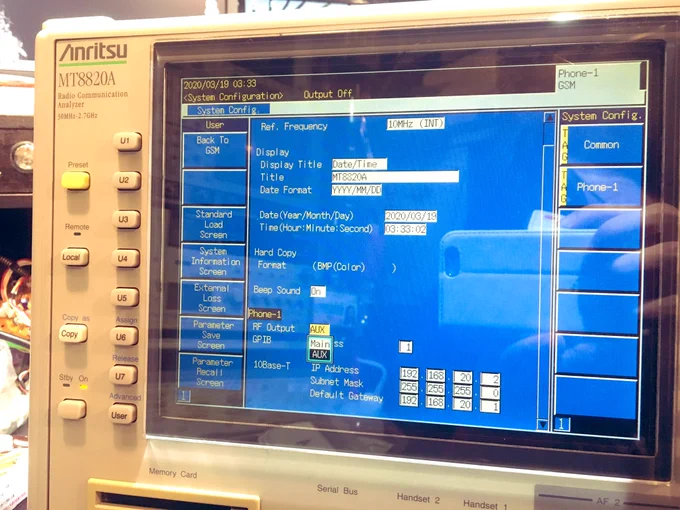
Task: Click the scrollbar up arrow
Action: [x=549, y=118]
